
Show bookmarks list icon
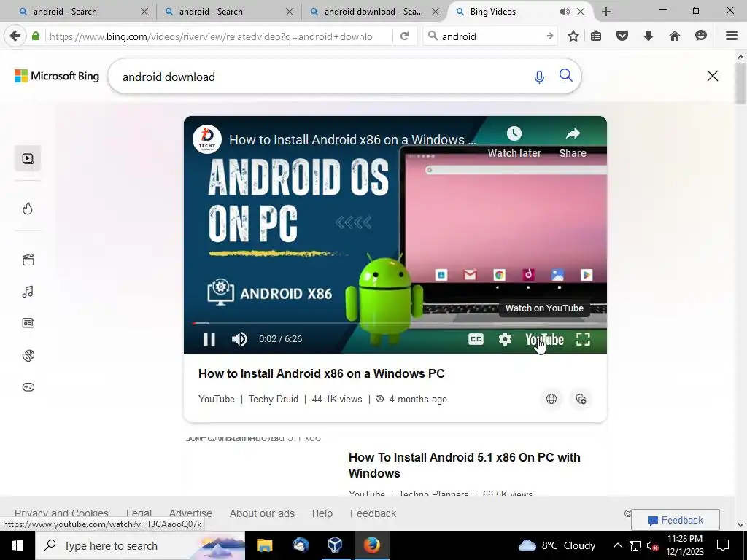596,36
